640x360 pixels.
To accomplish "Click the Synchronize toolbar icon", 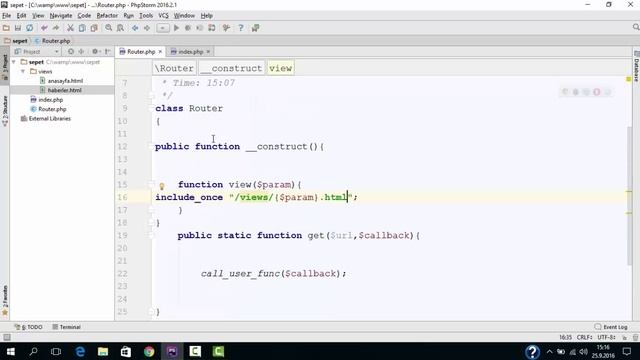I will click(29, 28).
